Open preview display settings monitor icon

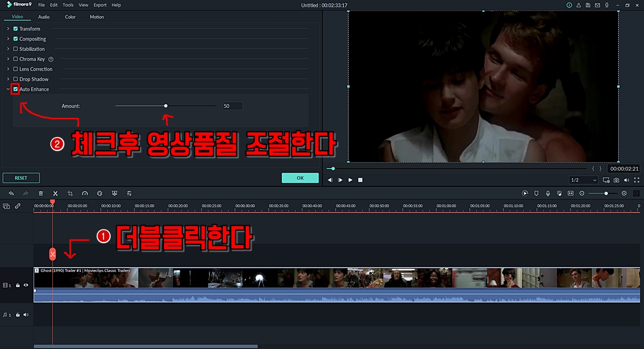(606, 180)
